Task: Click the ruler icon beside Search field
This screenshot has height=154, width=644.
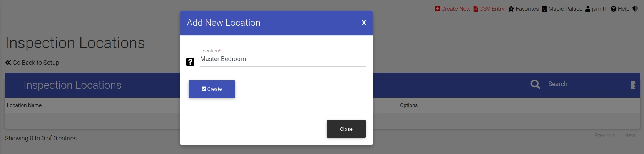Action: point(633,85)
